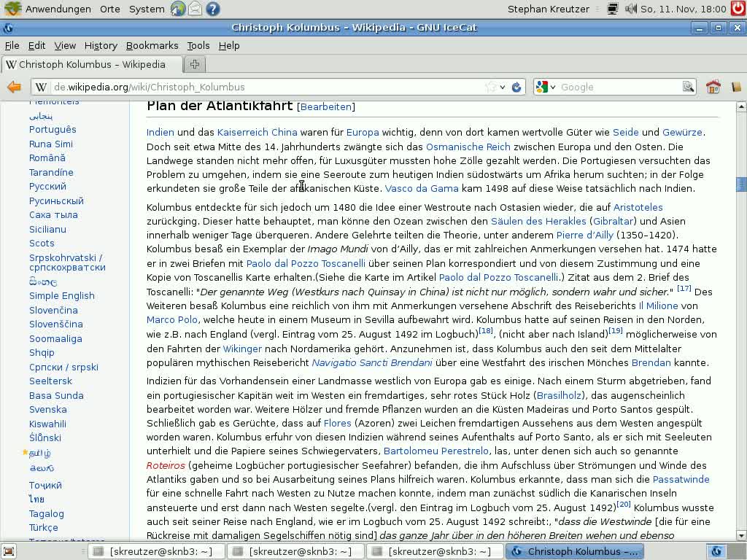Open the volume control speaker icon

(x=631, y=9)
